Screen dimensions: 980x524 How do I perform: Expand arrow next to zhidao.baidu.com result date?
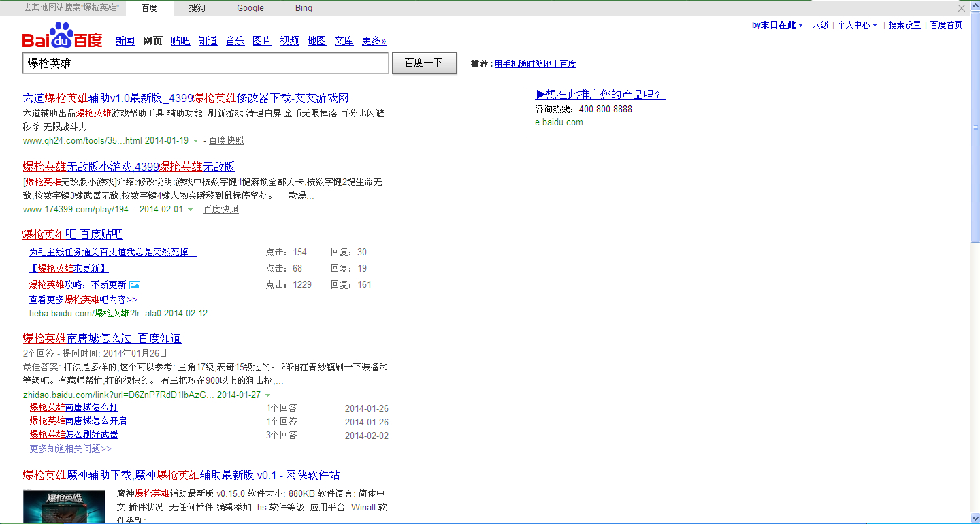point(268,395)
